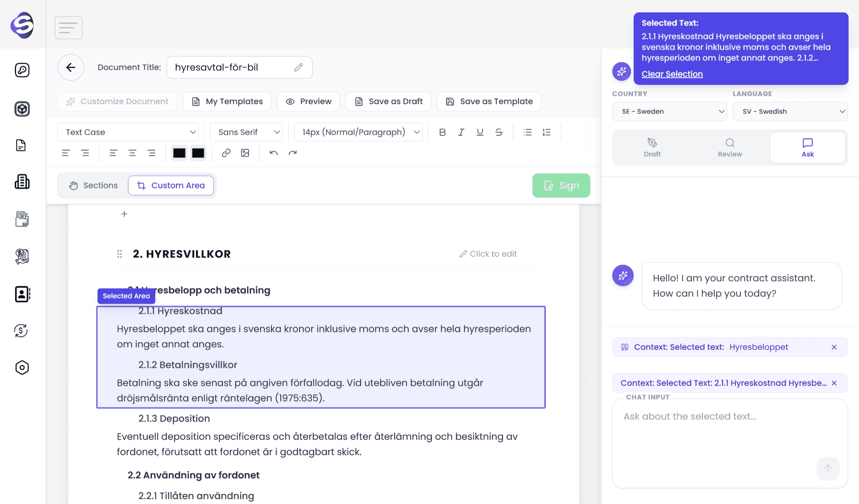Viewport: 859px width, 504px height.
Task: Remove the Hyresbeloppet context chip
Action: (834, 347)
